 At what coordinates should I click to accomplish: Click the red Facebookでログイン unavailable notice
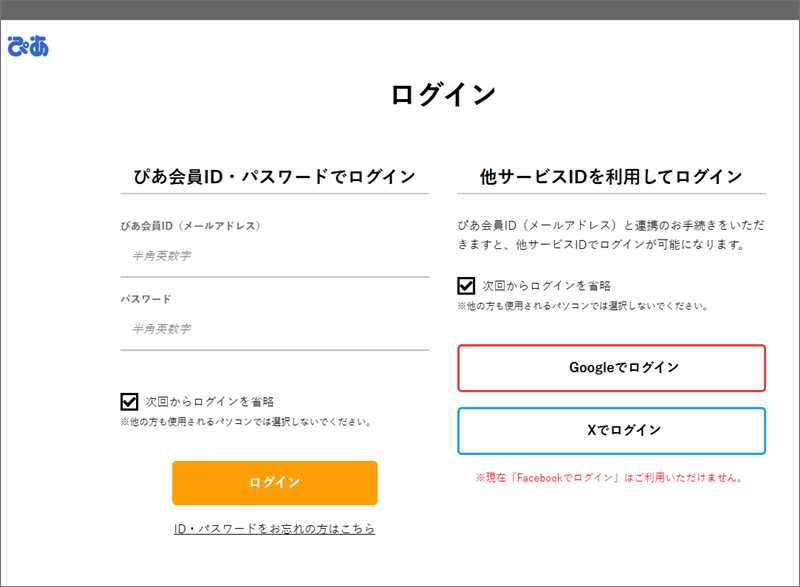611,478
